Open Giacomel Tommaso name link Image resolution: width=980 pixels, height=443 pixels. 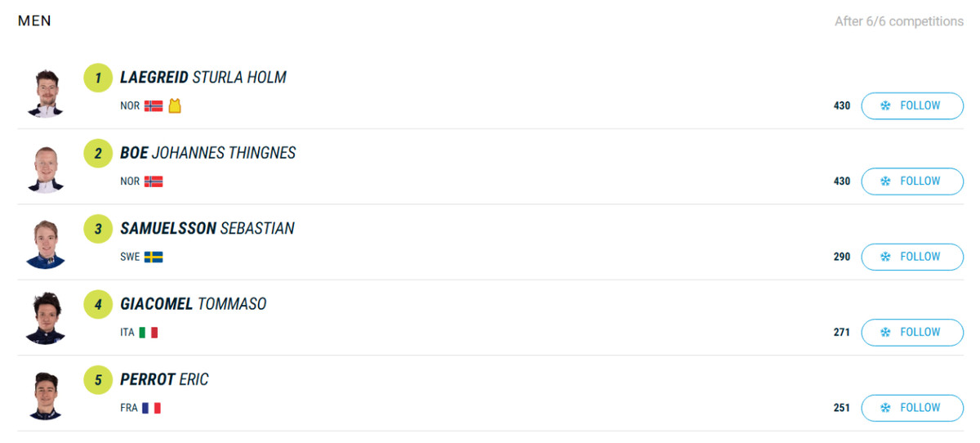[194, 304]
